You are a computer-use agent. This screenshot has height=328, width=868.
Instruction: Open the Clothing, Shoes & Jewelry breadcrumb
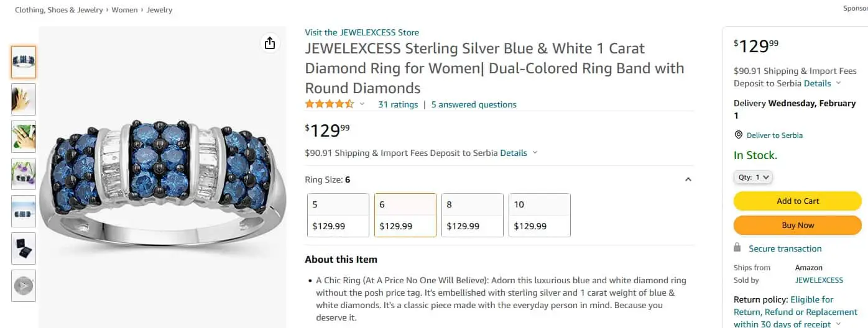pyautogui.click(x=58, y=10)
